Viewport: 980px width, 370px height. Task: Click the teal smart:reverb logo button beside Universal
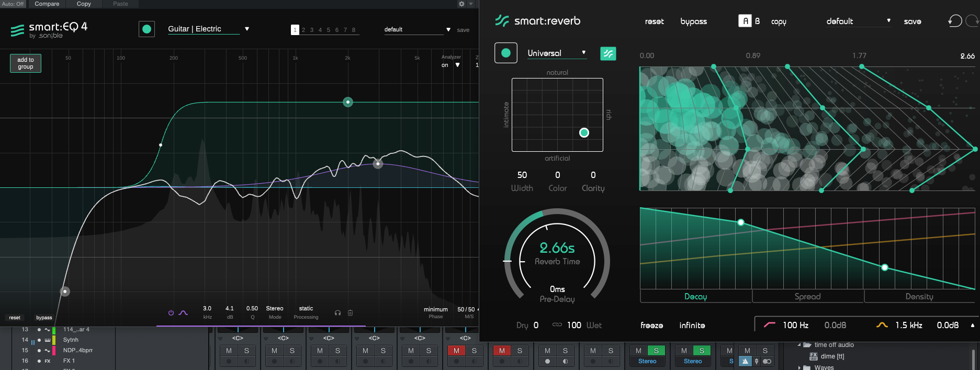tap(608, 53)
